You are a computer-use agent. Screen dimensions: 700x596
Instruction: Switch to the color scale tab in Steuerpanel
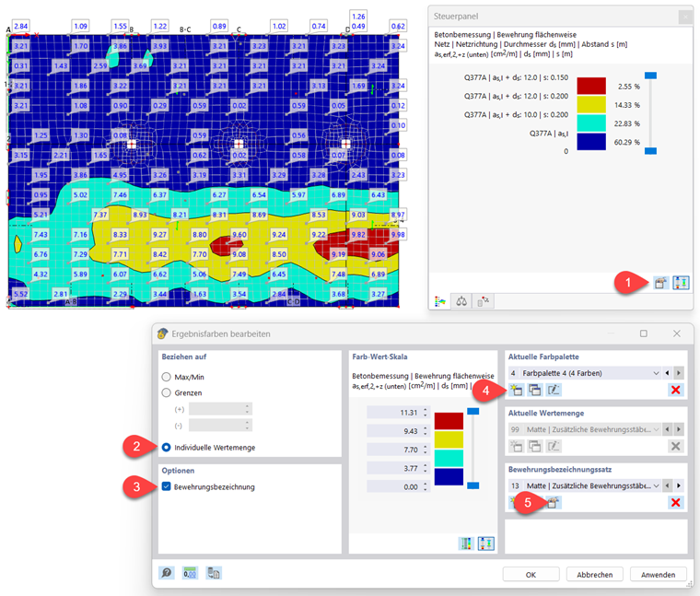(x=439, y=302)
